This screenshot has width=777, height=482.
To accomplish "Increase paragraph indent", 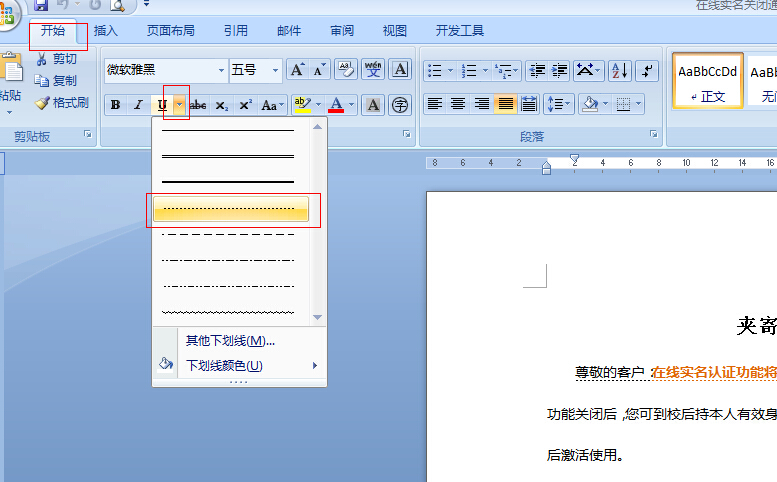I will [x=559, y=70].
